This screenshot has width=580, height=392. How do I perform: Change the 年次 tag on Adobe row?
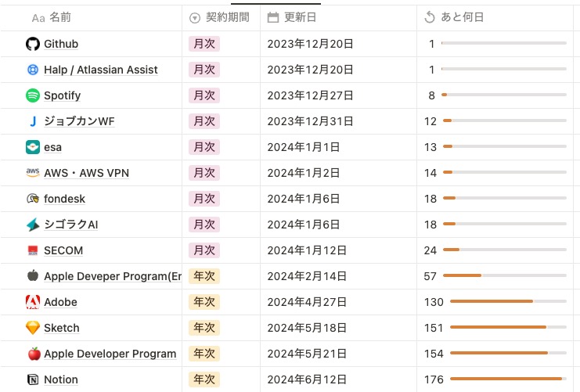click(x=204, y=302)
